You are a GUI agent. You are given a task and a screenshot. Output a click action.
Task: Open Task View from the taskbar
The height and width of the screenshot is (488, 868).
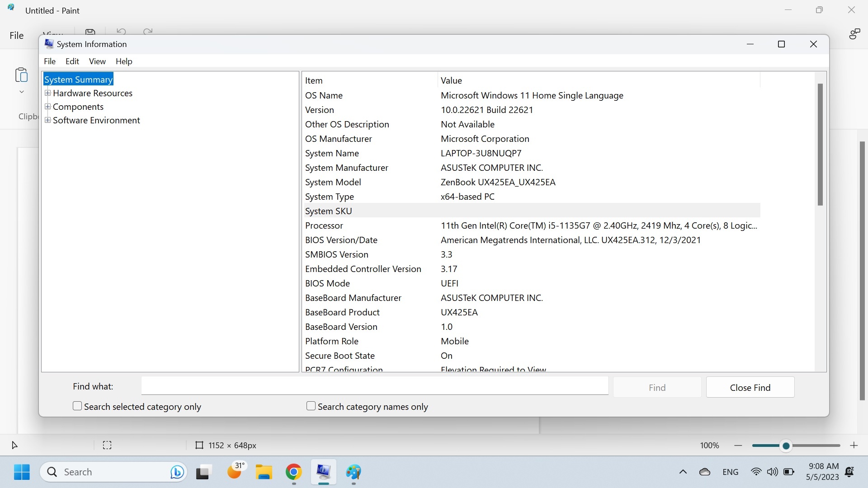[203, 472]
